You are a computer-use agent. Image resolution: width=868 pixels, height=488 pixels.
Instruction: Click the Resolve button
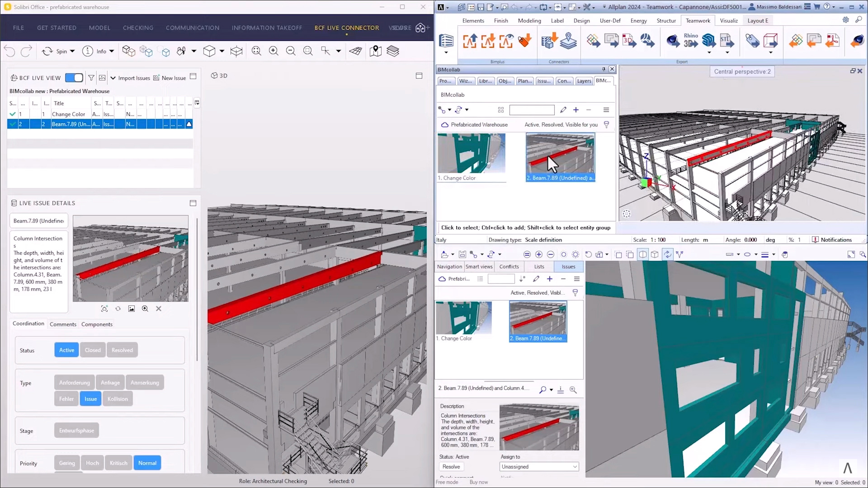[451, 467]
